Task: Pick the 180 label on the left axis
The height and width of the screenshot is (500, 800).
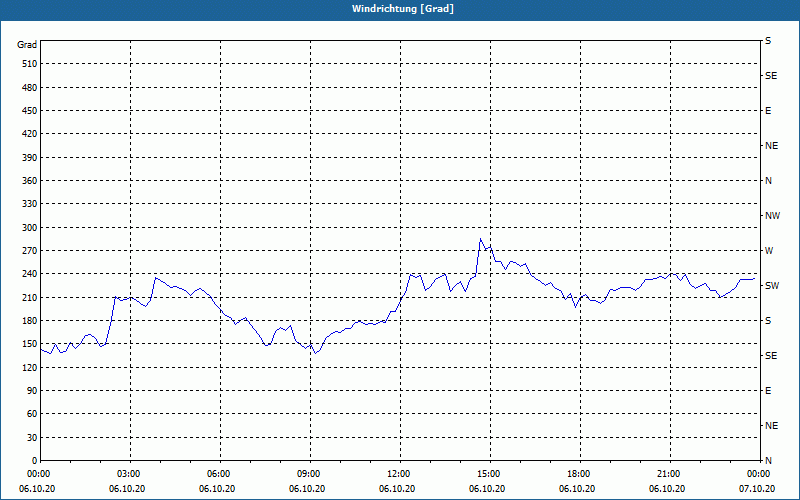Action: [x=30, y=320]
